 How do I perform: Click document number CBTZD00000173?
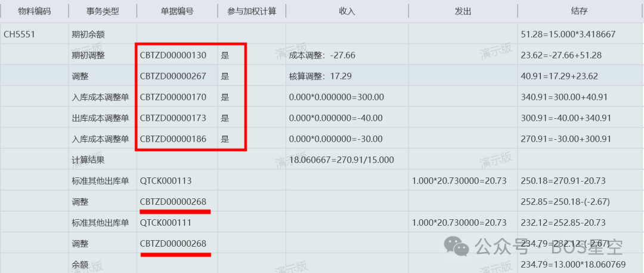point(173,118)
